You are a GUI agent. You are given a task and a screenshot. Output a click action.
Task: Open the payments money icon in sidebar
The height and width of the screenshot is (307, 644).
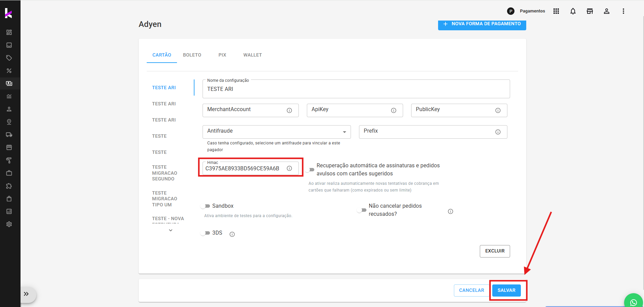tap(9, 83)
